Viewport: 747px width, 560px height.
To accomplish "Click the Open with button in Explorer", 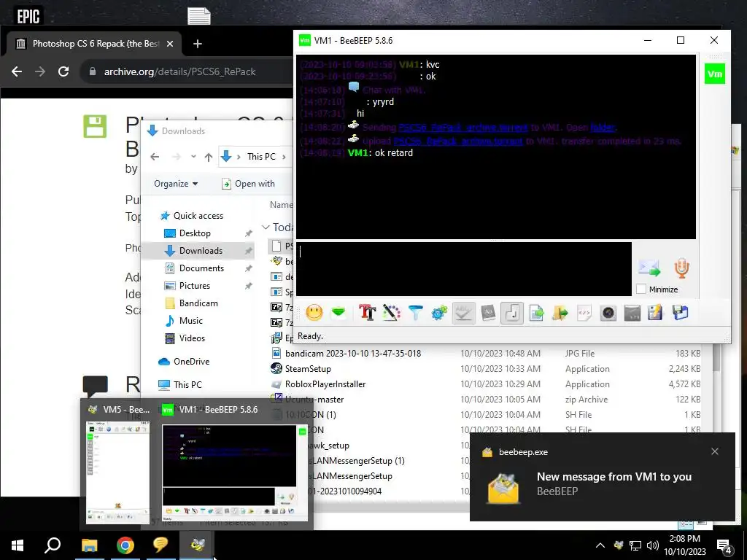I will coord(249,184).
